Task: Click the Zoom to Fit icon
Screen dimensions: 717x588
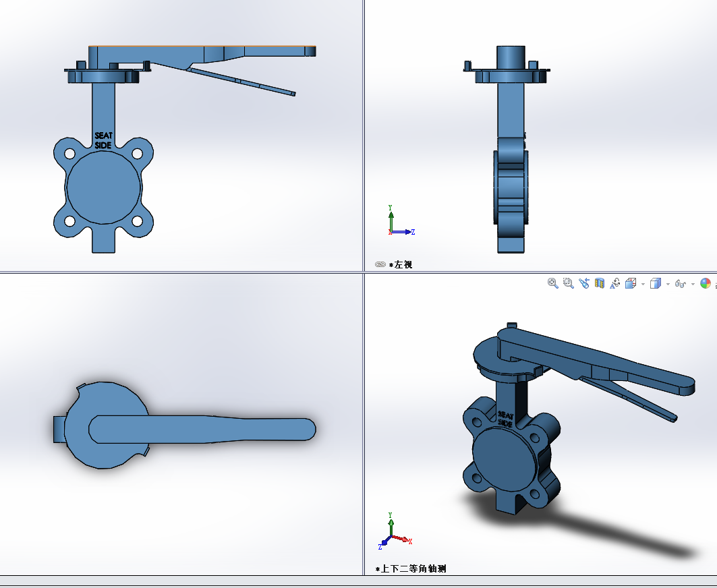Action: tap(553, 283)
